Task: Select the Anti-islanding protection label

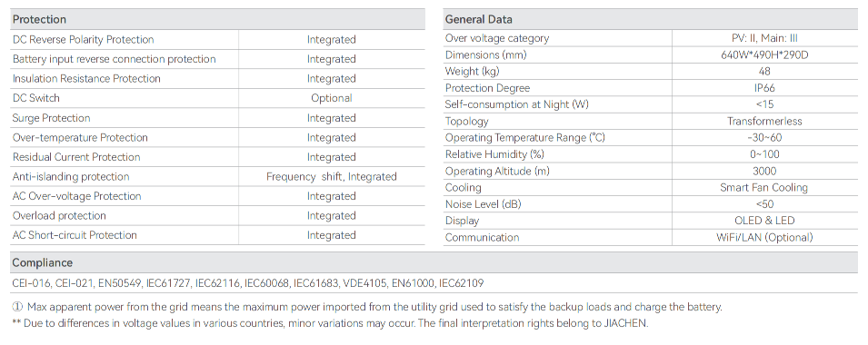Action: coord(71,177)
